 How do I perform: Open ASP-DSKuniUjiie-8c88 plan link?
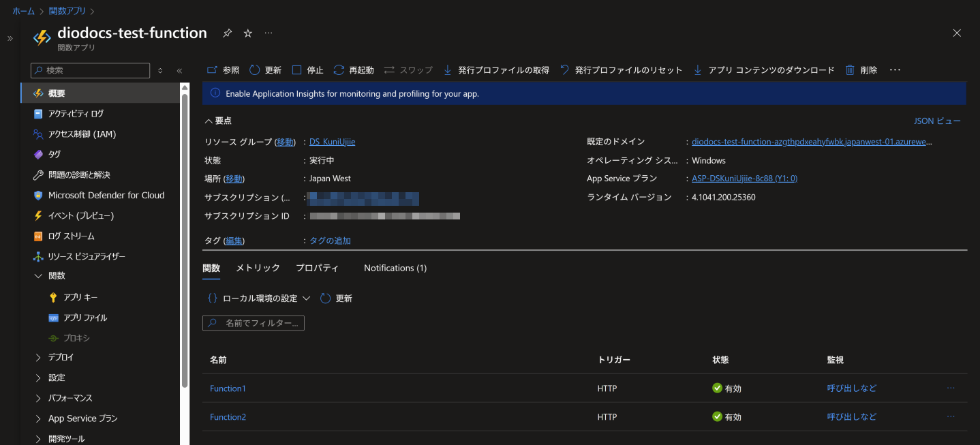744,179
